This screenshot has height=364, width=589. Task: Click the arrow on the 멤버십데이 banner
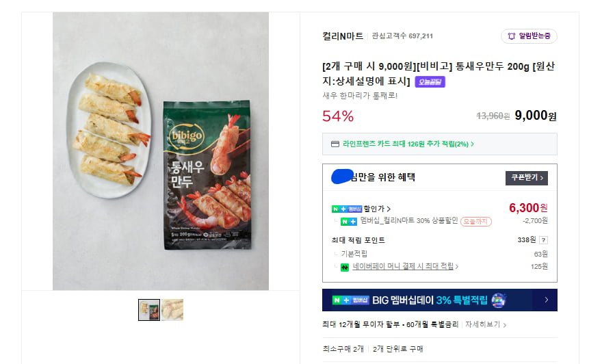546,300
